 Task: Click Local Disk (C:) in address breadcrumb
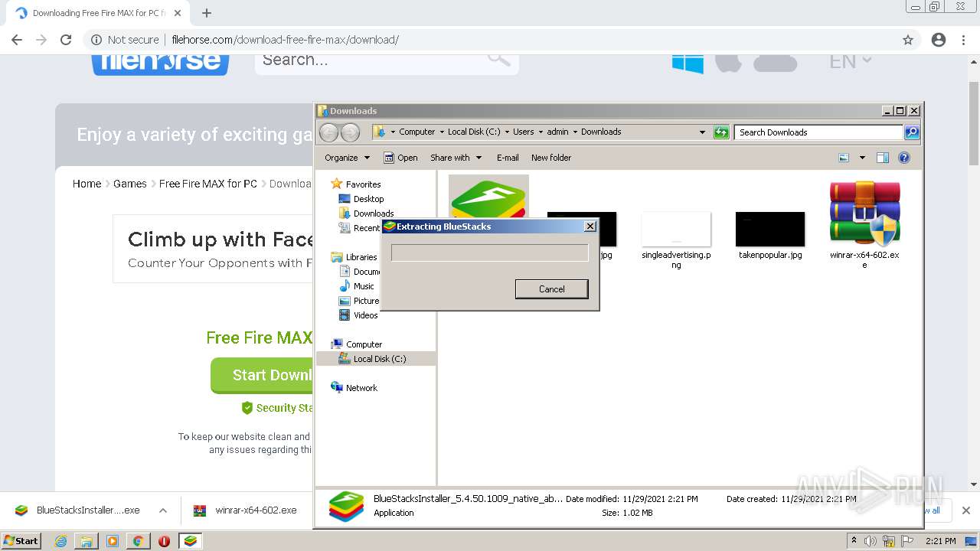click(x=474, y=132)
